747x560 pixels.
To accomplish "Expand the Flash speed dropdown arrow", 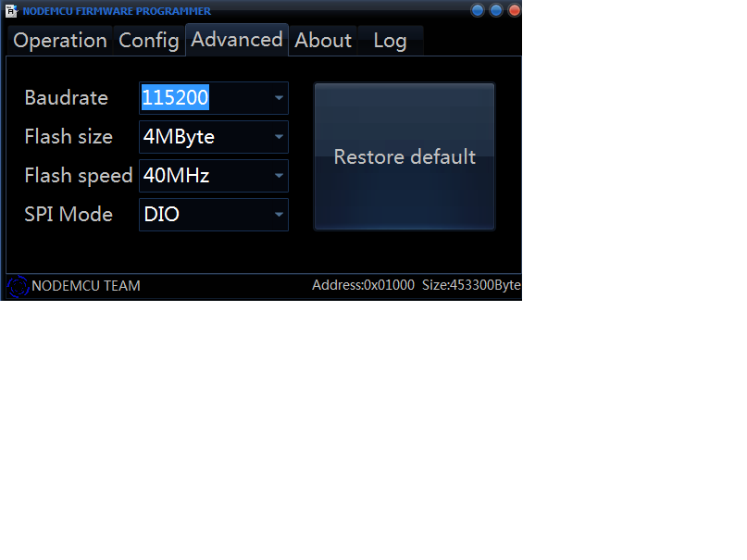I will pos(279,176).
